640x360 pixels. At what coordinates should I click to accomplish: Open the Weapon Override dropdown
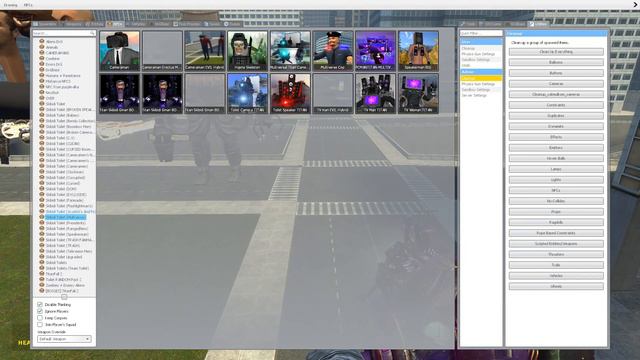[x=64, y=339]
